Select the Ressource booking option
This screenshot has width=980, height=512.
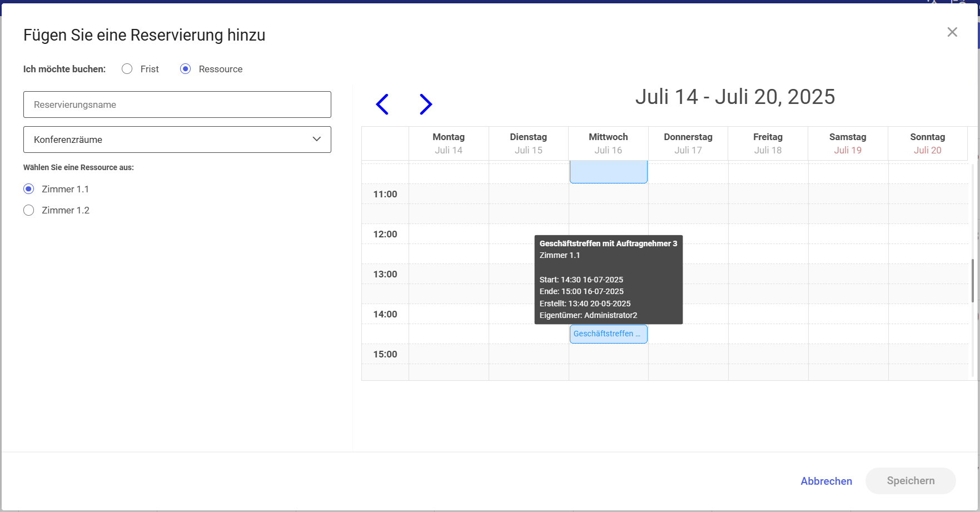tap(186, 69)
